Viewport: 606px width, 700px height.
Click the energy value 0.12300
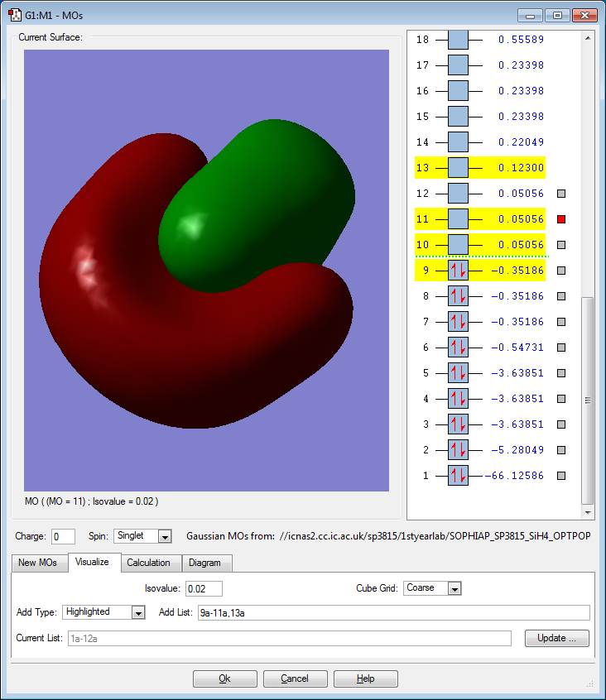pyautogui.click(x=522, y=168)
